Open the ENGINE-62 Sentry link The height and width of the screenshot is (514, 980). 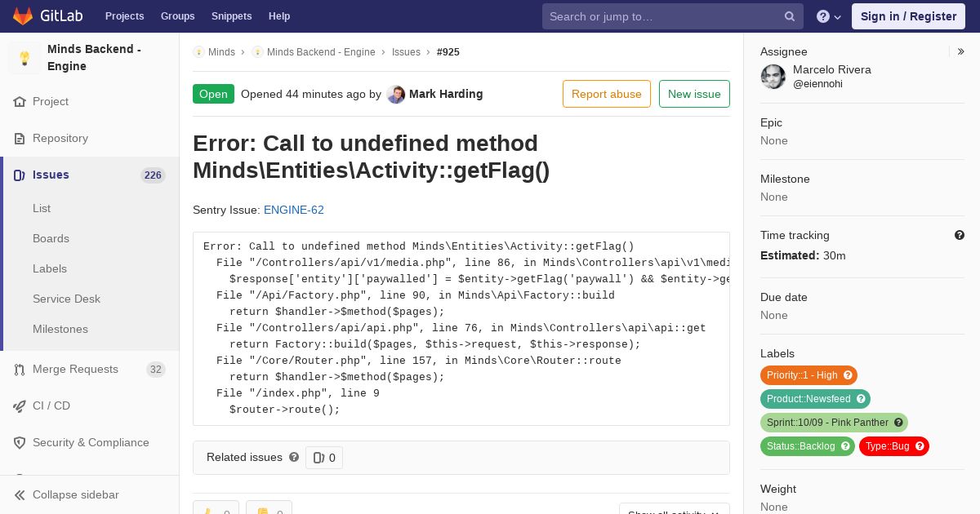coord(294,210)
